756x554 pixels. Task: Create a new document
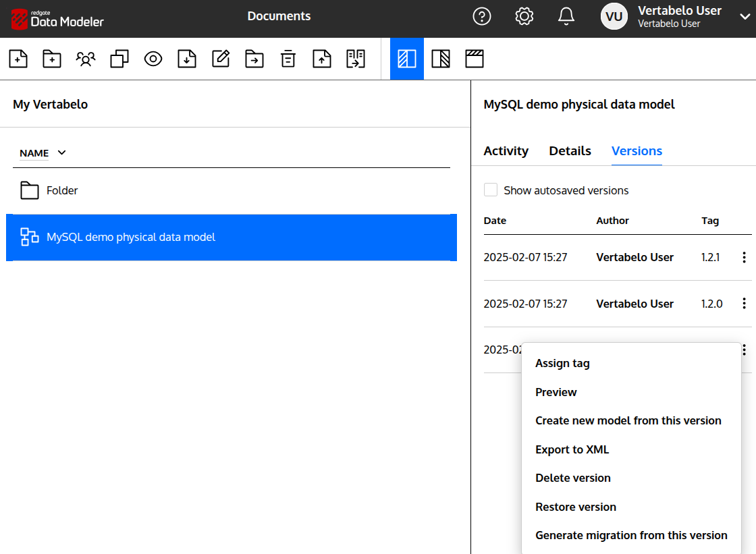18,59
